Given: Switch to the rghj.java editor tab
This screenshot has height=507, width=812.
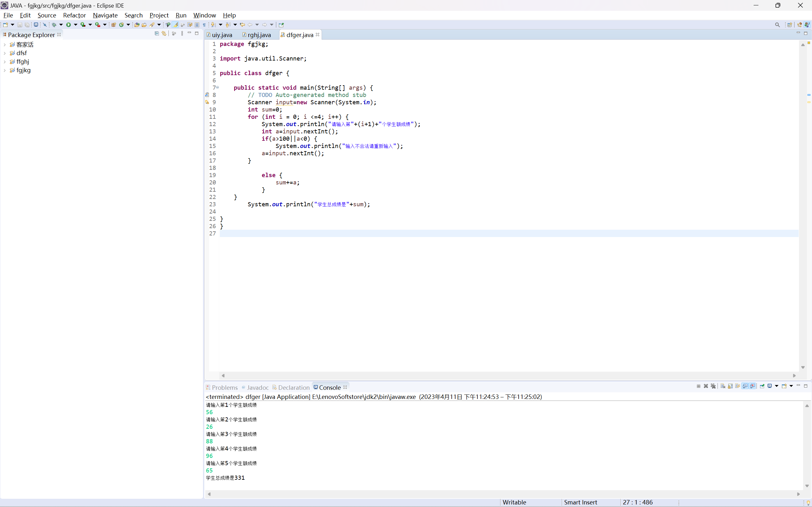Looking at the screenshot, I should point(259,35).
